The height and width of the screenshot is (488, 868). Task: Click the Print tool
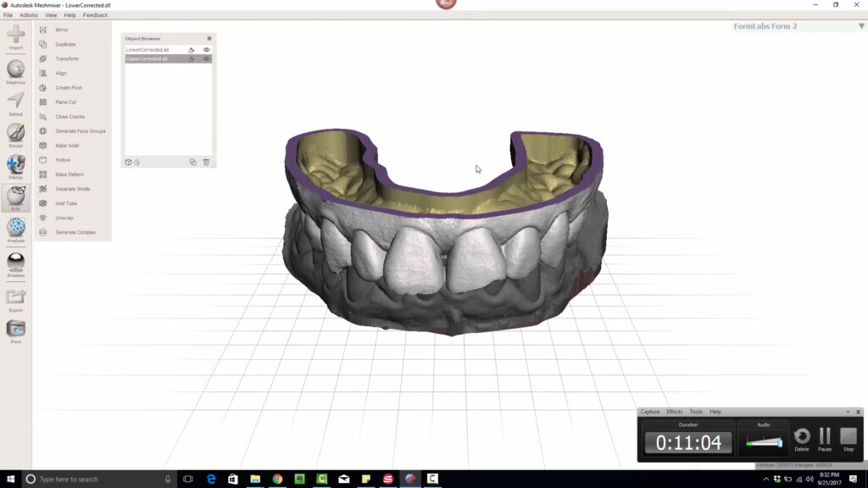(x=15, y=332)
